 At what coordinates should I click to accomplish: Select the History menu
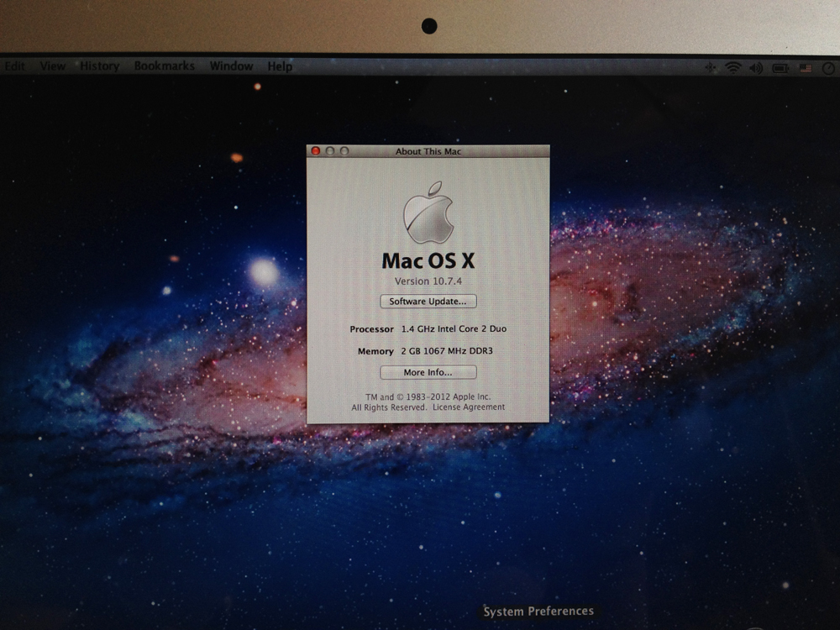99,66
